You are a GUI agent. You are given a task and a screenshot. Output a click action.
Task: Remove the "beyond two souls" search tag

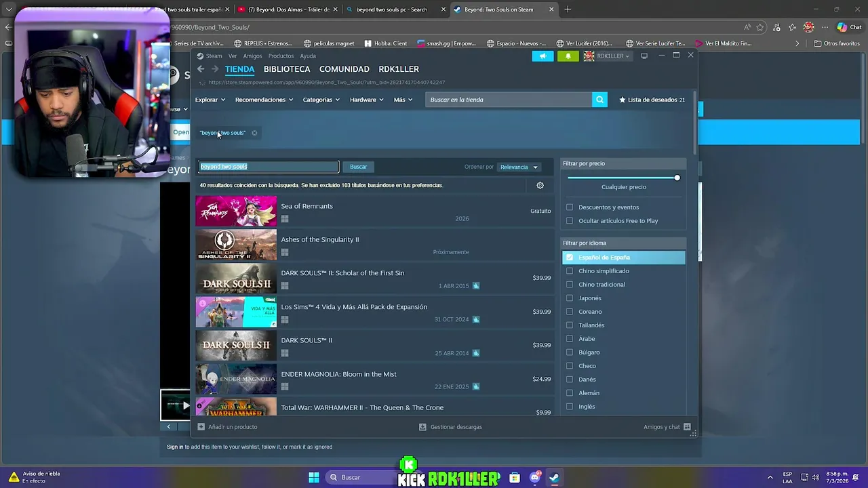tap(254, 133)
